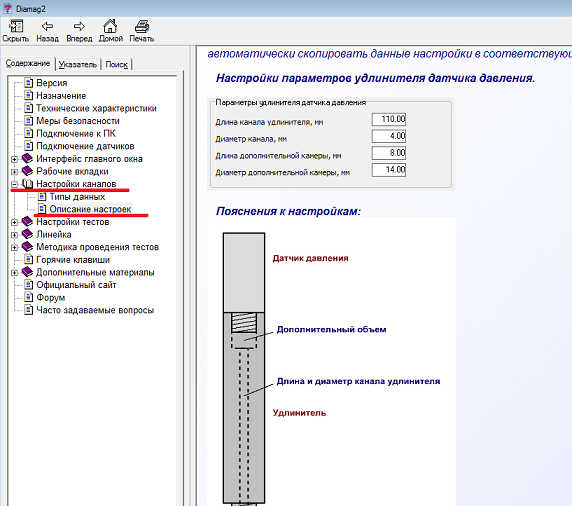The width and height of the screenshot is (572, 506).
Task: Click the Длина канала удлинителя field
Action: tap(389, 119)
